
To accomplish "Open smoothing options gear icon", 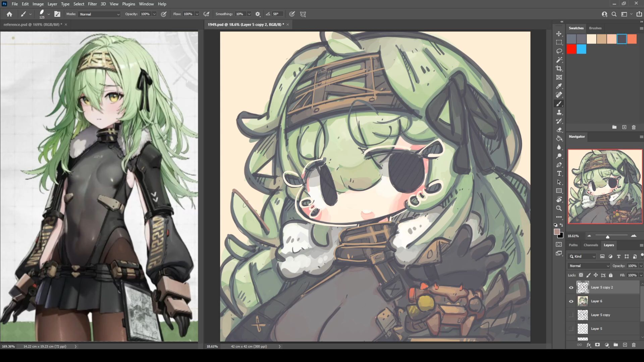I will coord(258,14).
